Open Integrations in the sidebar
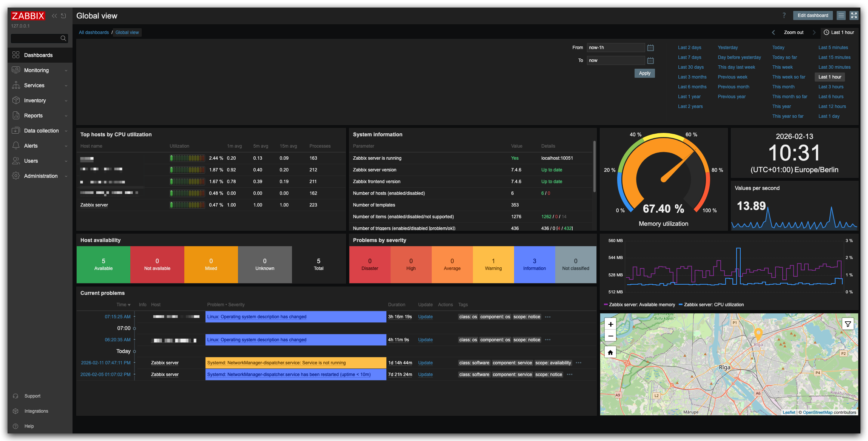Screen dimensions: 868x441 tap(36, 411)
